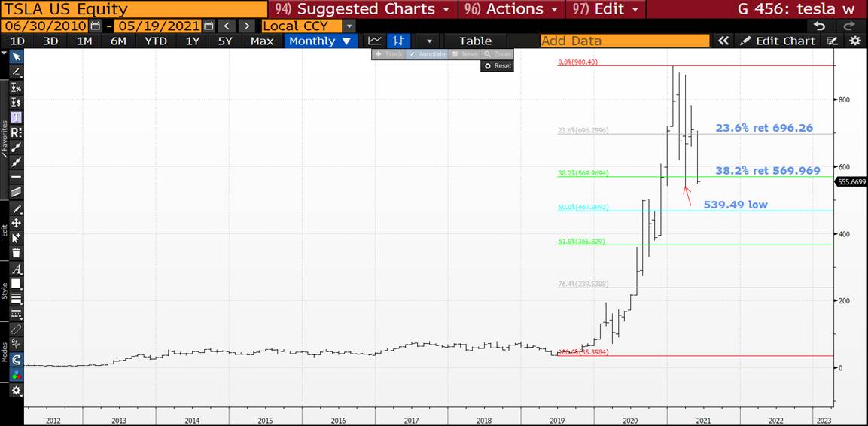Open the start date calendar picker
Screen dimensions: 868x426
pyautogui.click(x=95, y=26)
